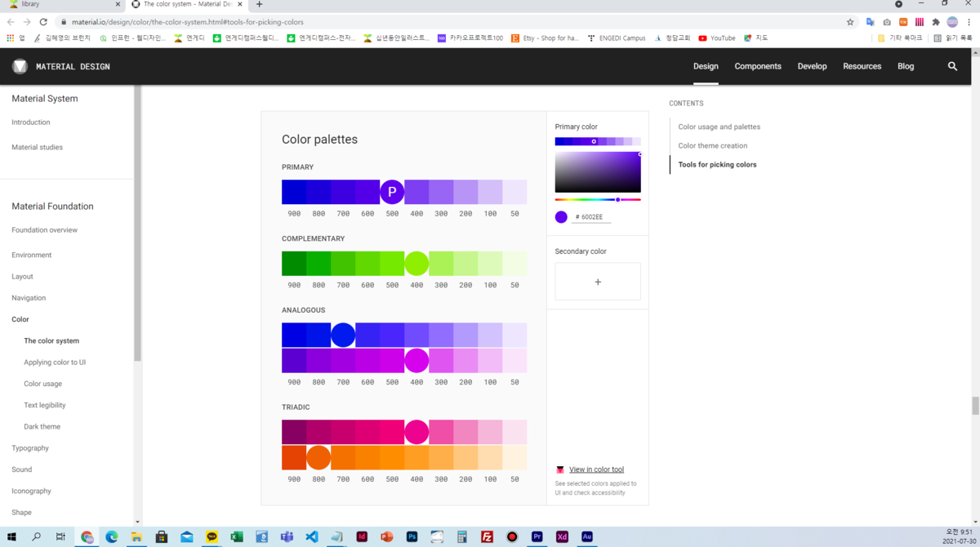
Task: Open Adobe XD from the taskbar
Action: point(562,536)
